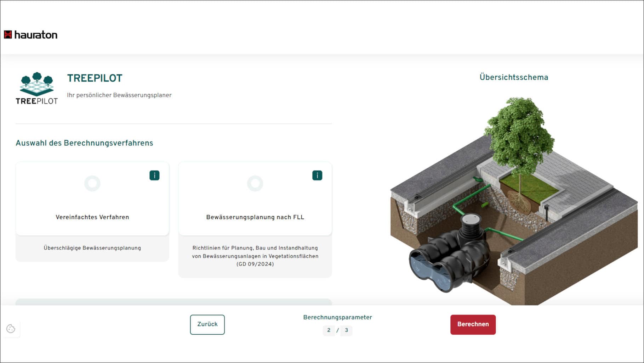Image resolution: width=644 pixels, height=363 pixels.
Task: Click the Übersichtsschema heading
Action: pyautogui.click(x=514, y=77)
